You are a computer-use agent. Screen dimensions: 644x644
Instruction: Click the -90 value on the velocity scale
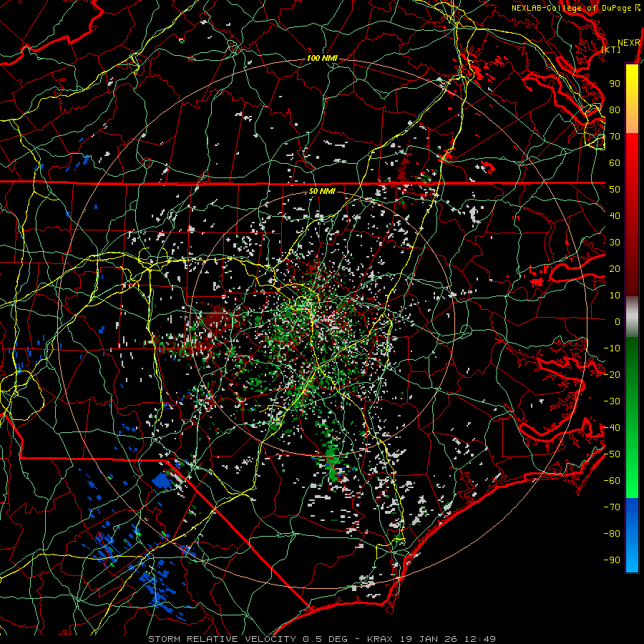612,560
